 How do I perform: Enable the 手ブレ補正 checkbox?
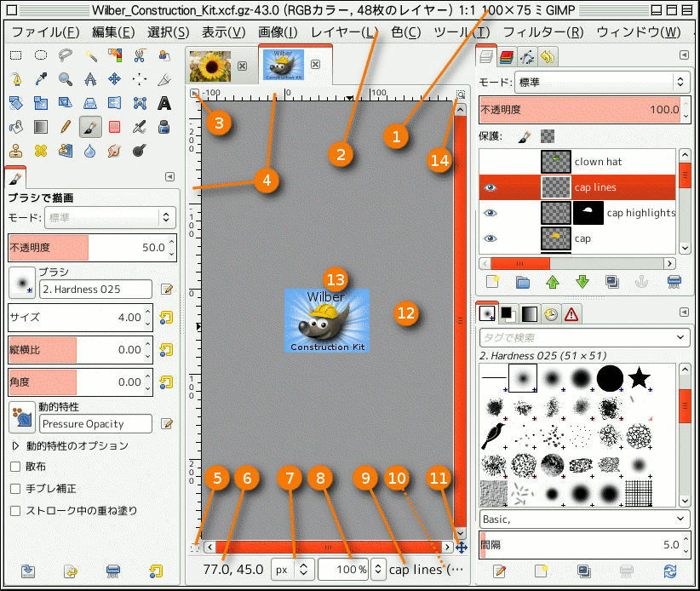pos(15,489)
